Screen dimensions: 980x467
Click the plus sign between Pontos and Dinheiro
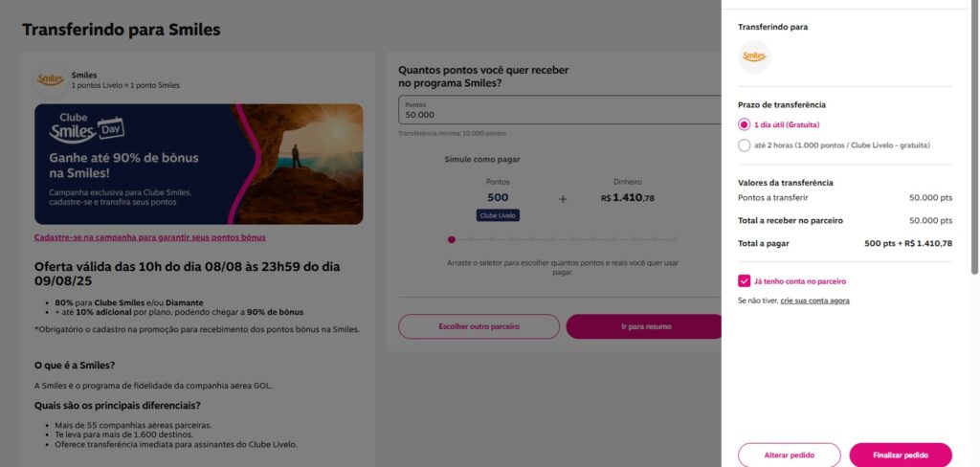point(563,199)
